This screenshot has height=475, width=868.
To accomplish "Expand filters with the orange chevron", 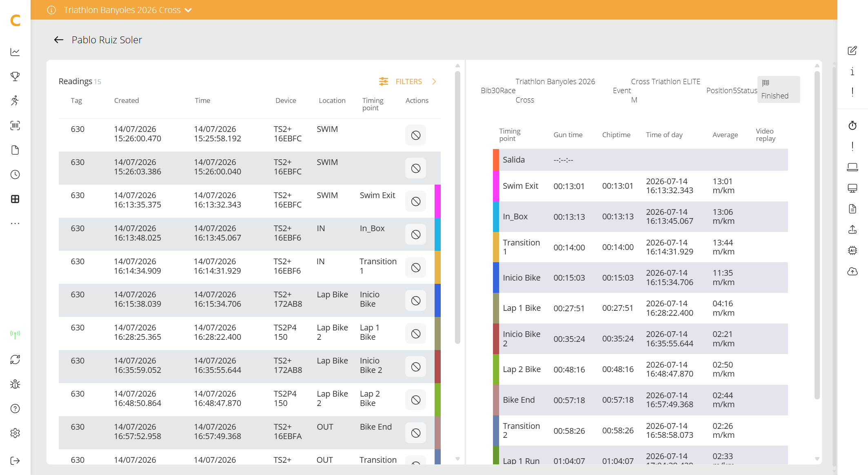I will pos(434,81).
